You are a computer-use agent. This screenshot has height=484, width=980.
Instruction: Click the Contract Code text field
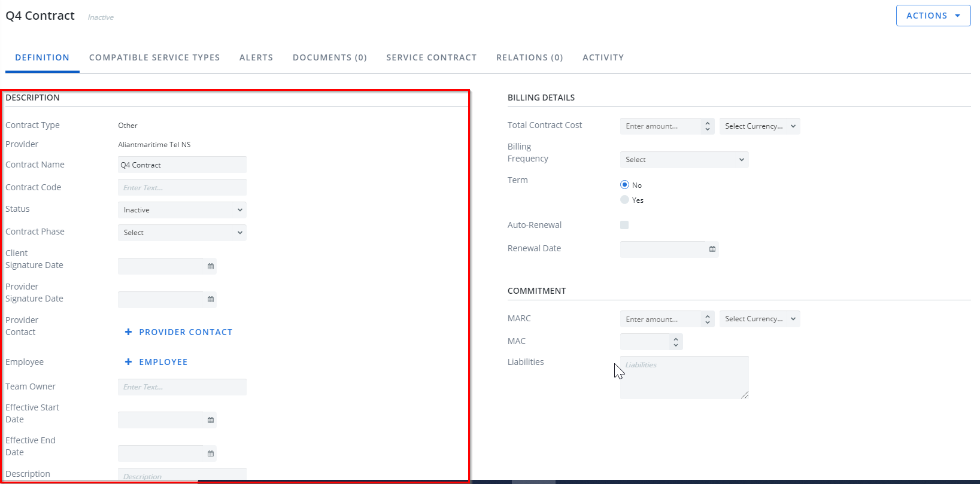point(182,187)
